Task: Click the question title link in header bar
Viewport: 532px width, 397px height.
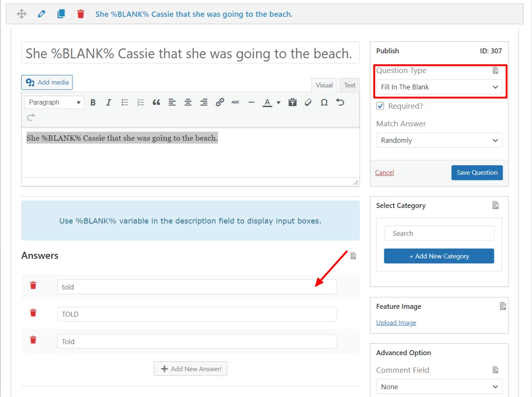Action: coord(194,14)
